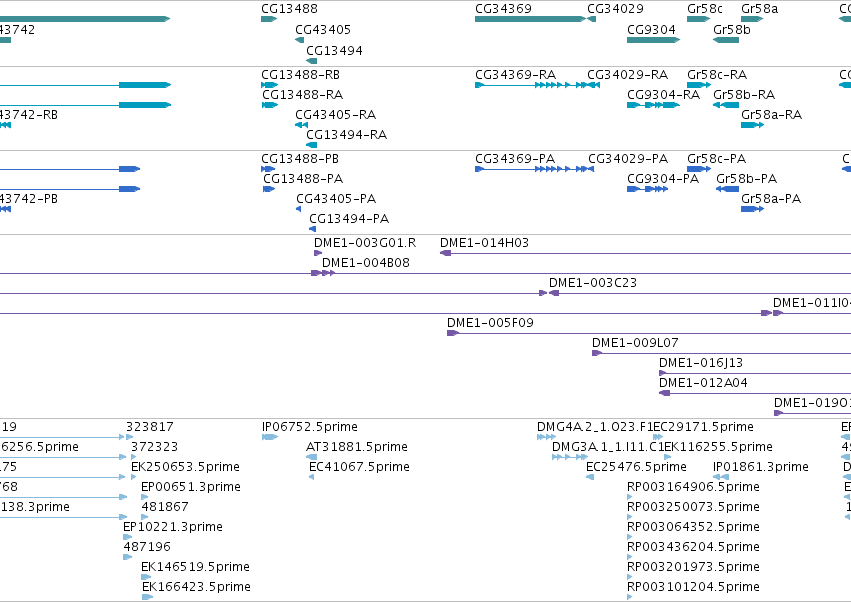Select clone DME1-012A04
The width and height of the screenshot is (851, 602).
(703, 383)
